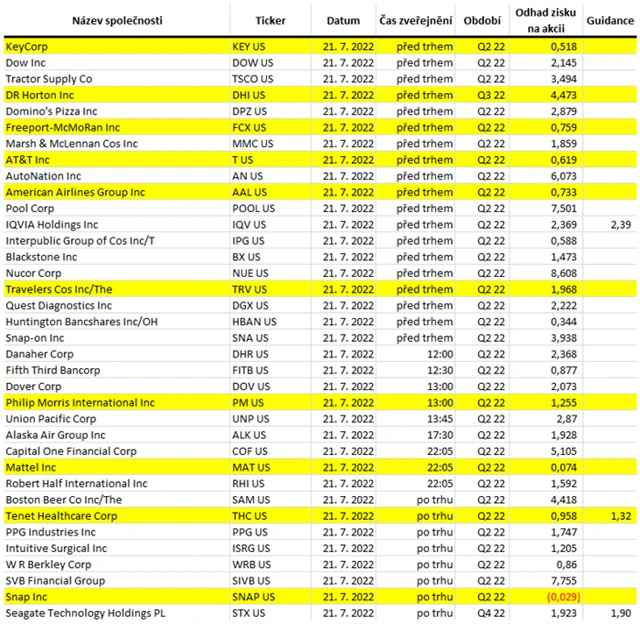Click the Ticker column header
The height and width of the screenshot is (624, 640).
click(270, 20)
